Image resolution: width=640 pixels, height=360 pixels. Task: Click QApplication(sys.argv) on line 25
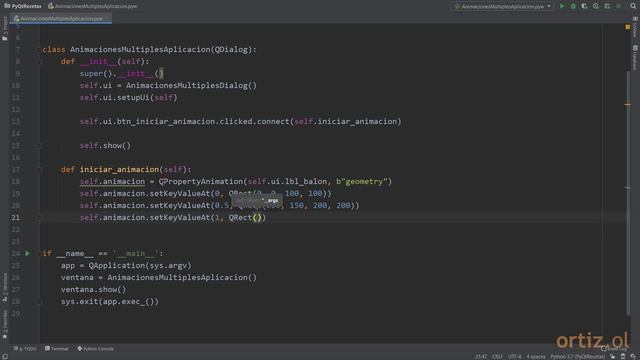click(x=140, y=265)
